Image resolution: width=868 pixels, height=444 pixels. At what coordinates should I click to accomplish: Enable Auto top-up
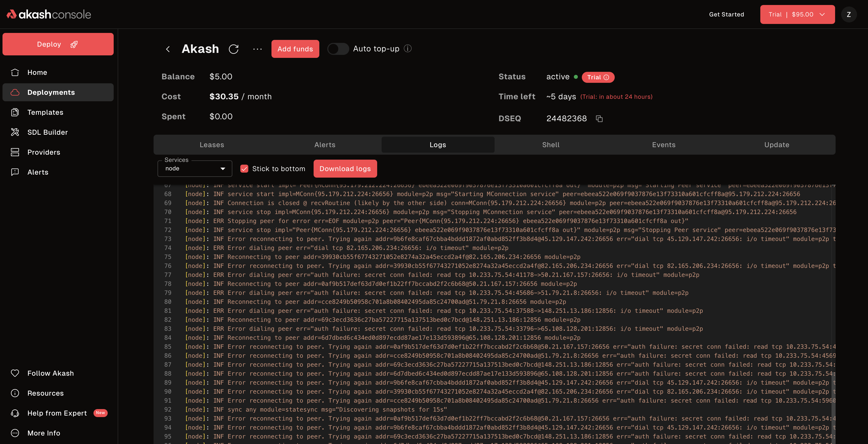[338, 49]
